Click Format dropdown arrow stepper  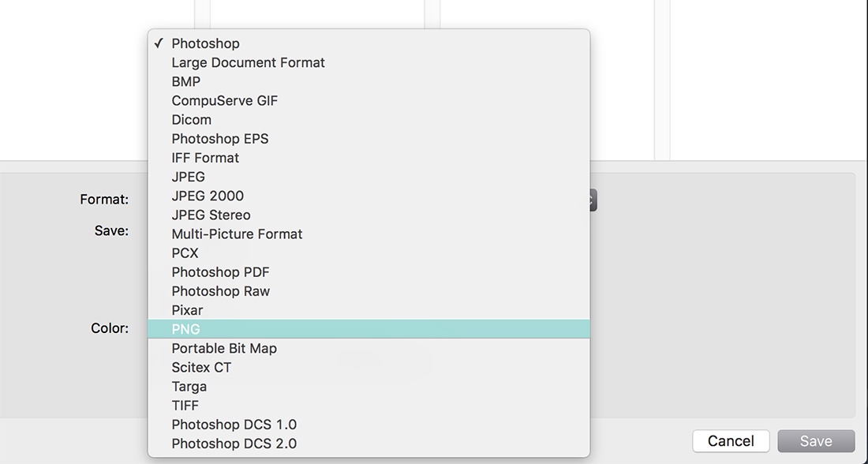pyautogui.click(x=593, y=200)
